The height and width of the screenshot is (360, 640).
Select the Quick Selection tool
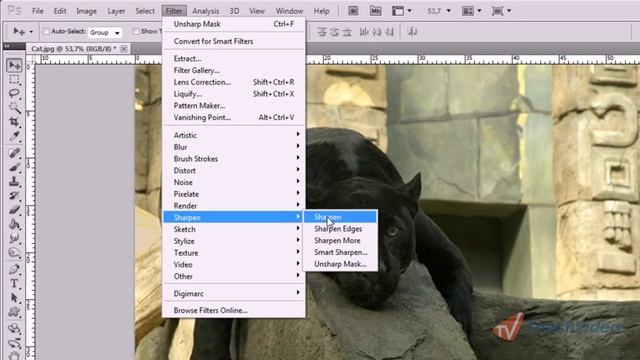[14, 108]
